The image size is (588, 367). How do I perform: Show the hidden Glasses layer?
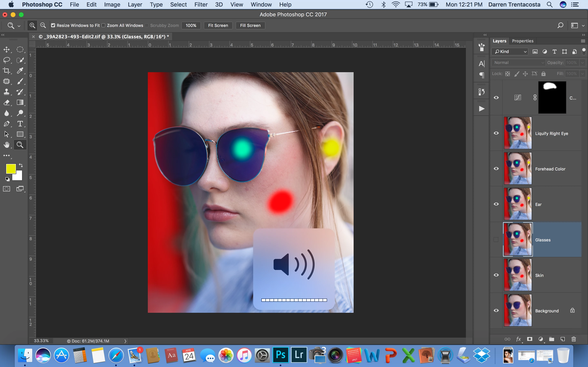tap(496, 240)
